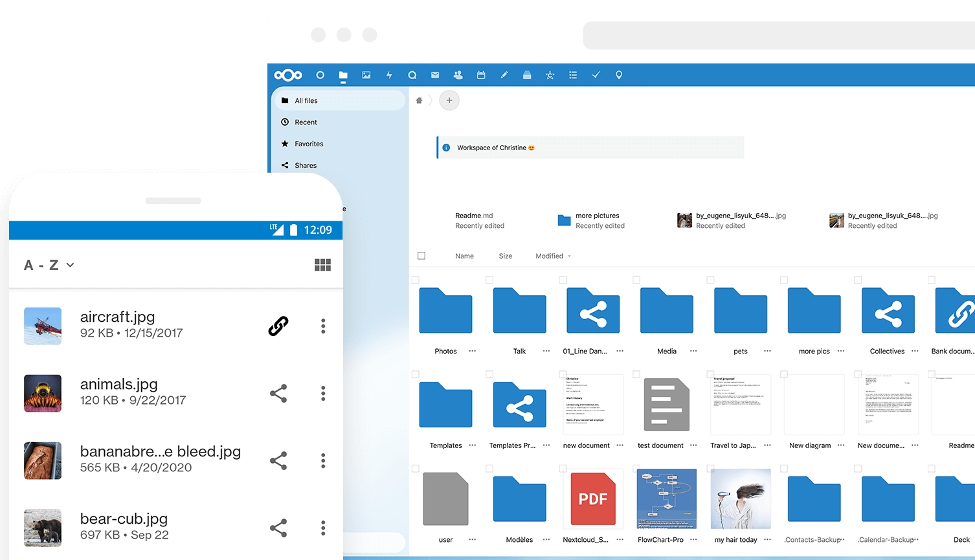The width and height of the screenshot is (975, 560).
Task: Tick the checkbox on Photos folder
Action: click(x=416, y=280)
